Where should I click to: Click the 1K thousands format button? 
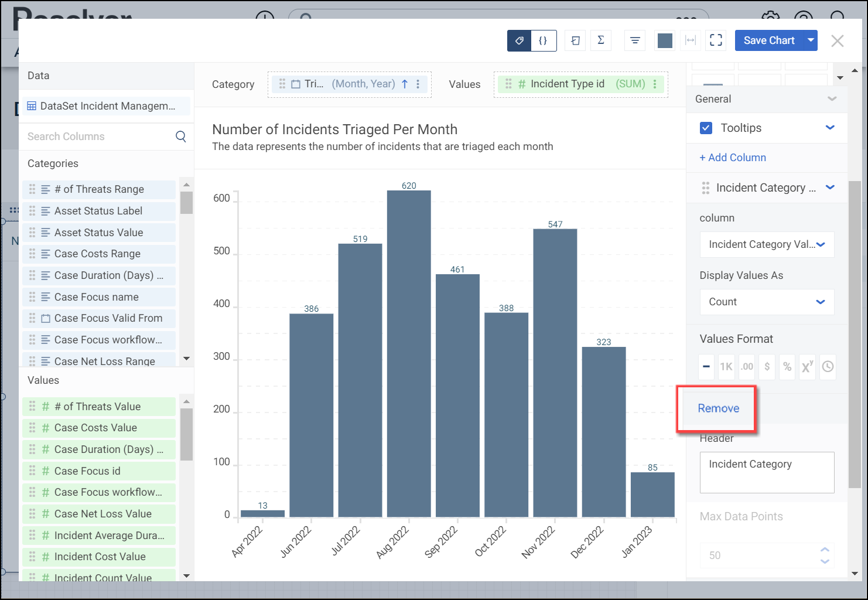click(x=726, y=367)
